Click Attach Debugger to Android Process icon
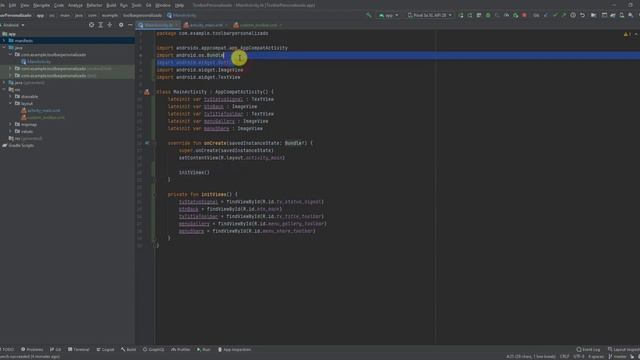The height and width of the screenshot is (360, 640). click(516, 15)
